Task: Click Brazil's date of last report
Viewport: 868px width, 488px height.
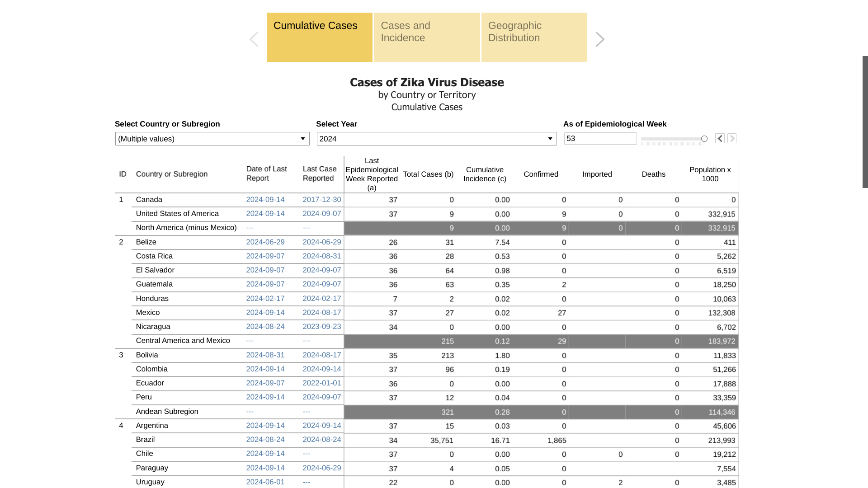Action: 265,440
